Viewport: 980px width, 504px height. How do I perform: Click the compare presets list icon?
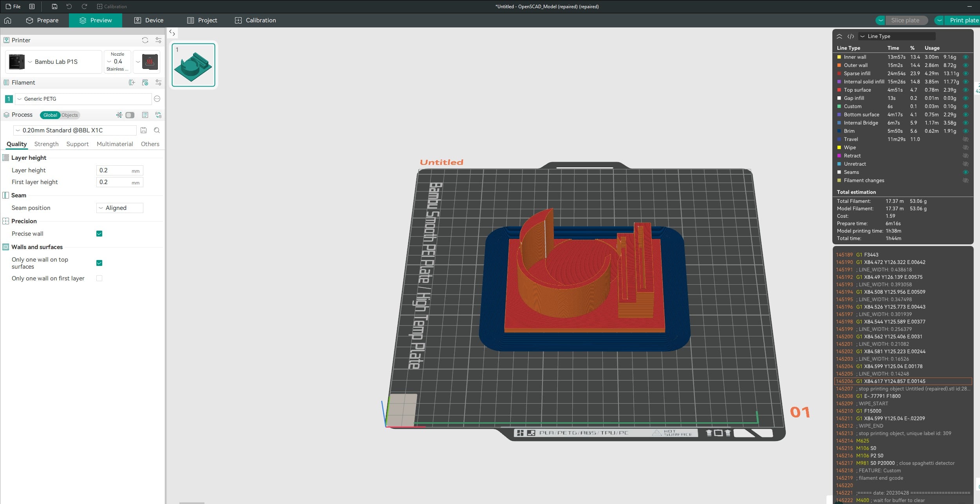(x=145, y=115)
